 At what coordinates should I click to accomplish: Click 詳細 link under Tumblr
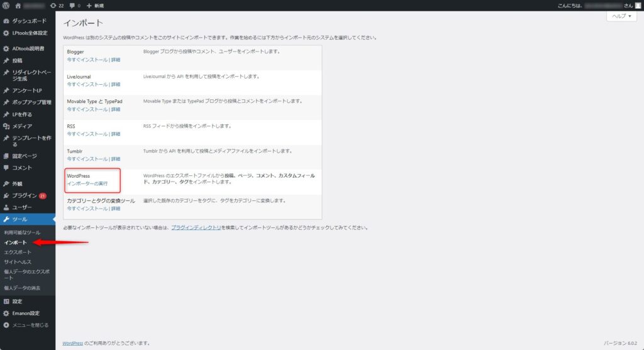[116, 159]
